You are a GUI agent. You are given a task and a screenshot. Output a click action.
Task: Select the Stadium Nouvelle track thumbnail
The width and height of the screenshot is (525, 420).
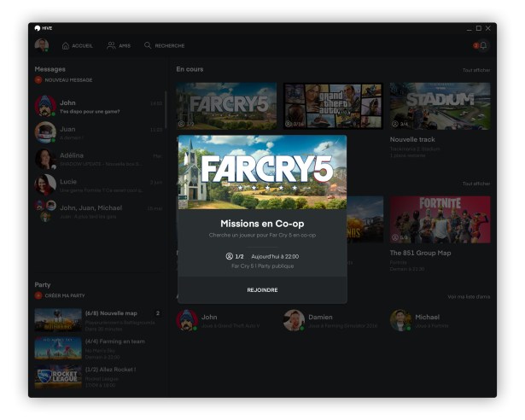pos(440,106)
